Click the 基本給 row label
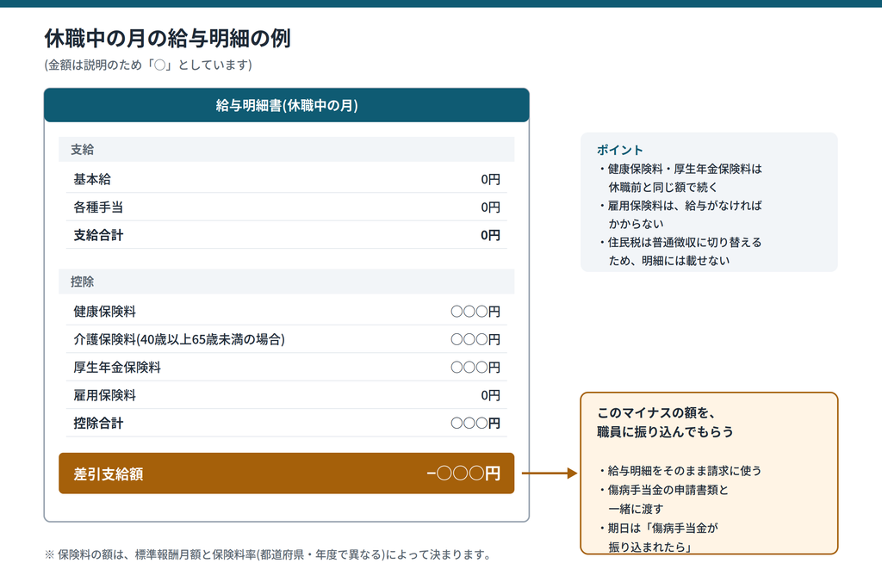 click(92, 179)
